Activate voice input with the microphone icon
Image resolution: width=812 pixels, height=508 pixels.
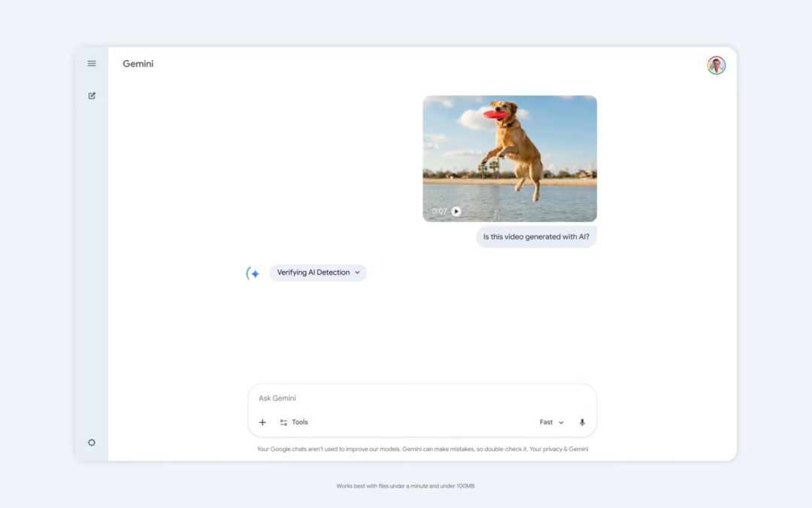(581, 422)
